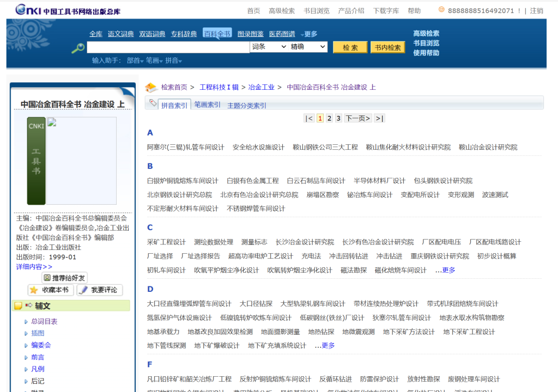
Task: Expand the 更多 databases dropdown
Action: click(310, 34)
